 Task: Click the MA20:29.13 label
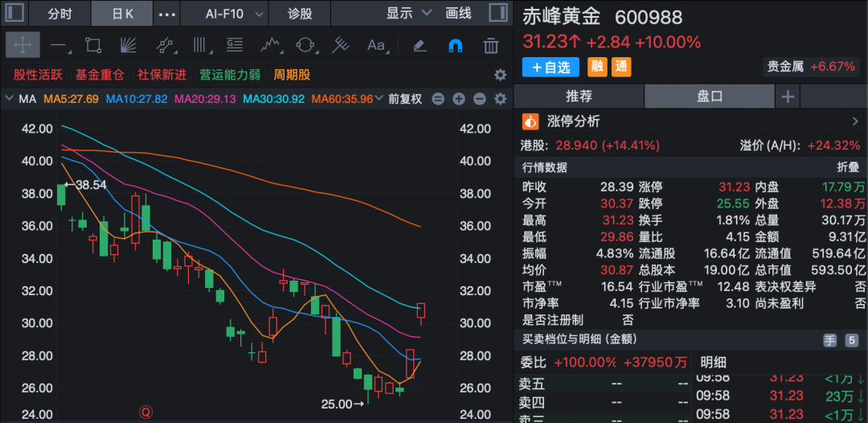coord(206,99)
